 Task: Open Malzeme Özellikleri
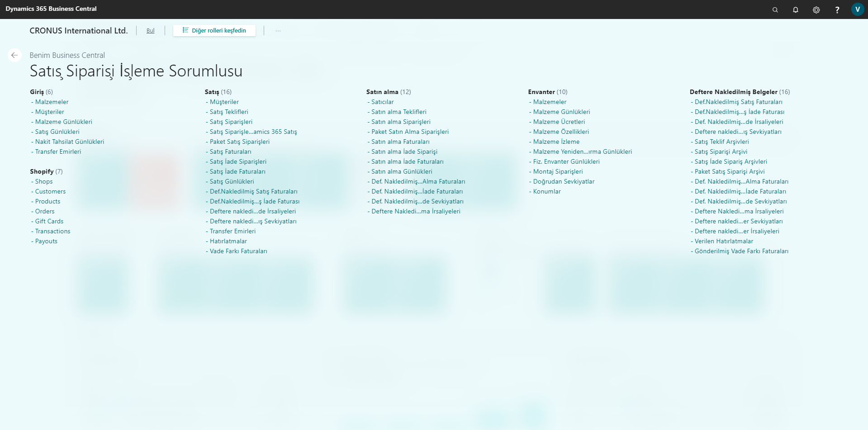pos(561,132)
